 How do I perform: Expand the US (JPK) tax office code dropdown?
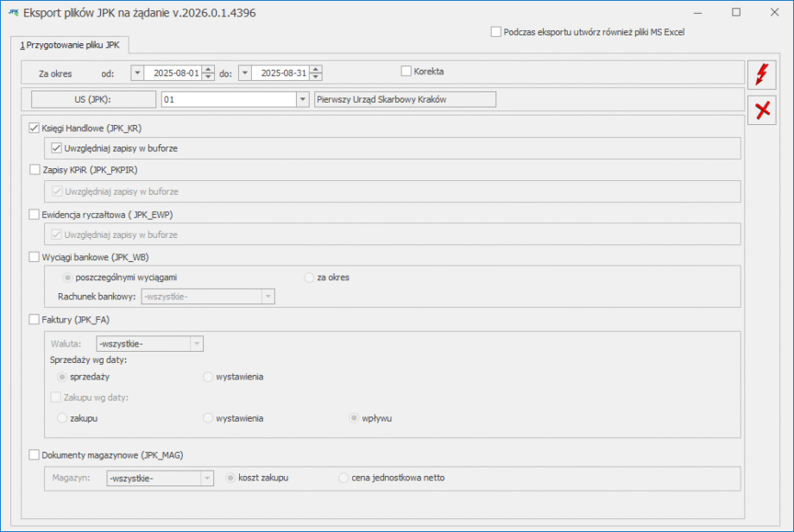coord(302,99)
